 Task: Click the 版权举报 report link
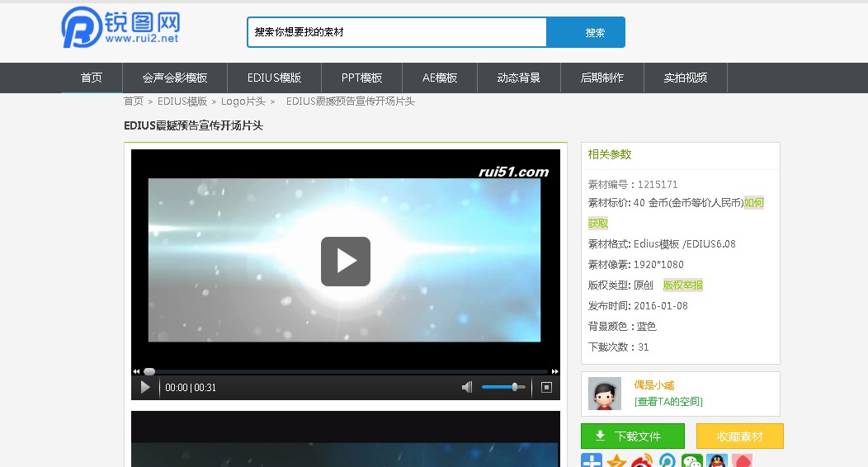683,285
